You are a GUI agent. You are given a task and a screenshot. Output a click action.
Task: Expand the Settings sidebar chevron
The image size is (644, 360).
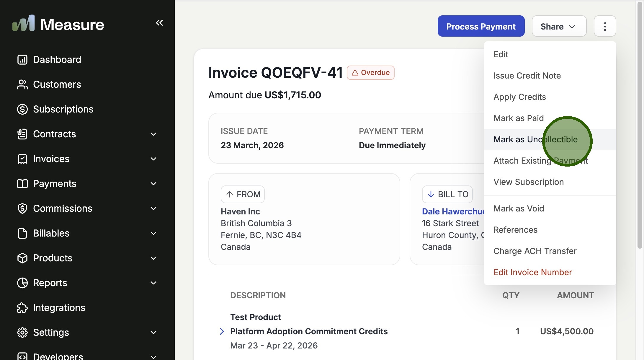[153, 333]
